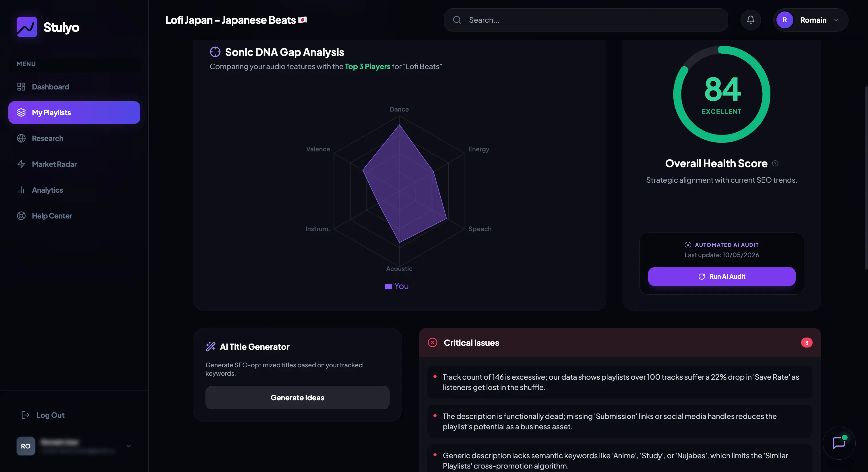Toggle the You legend swatch

pos(388,286)
